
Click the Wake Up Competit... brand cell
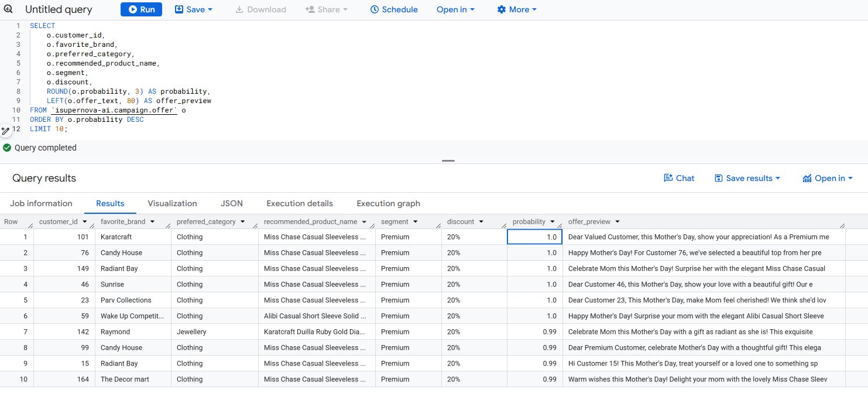133,316
